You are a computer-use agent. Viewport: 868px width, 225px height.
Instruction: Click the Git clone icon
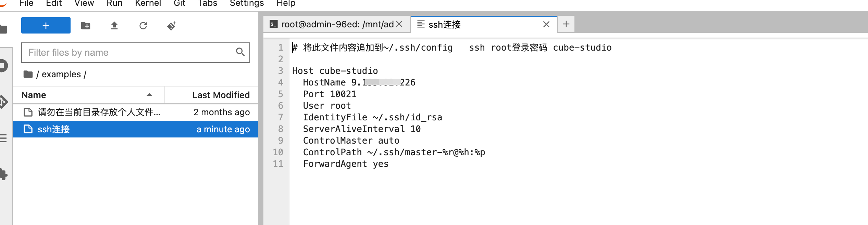tap(172, 26)
